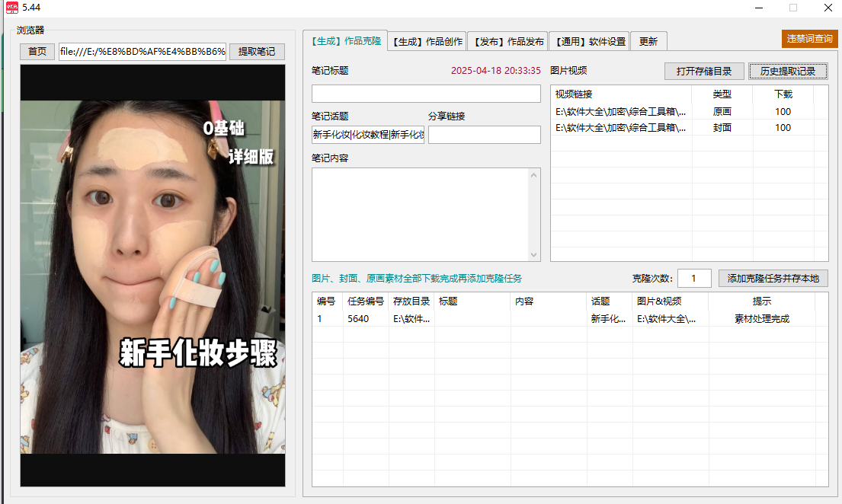Click the 笔记标题 input field

[426, 94]
